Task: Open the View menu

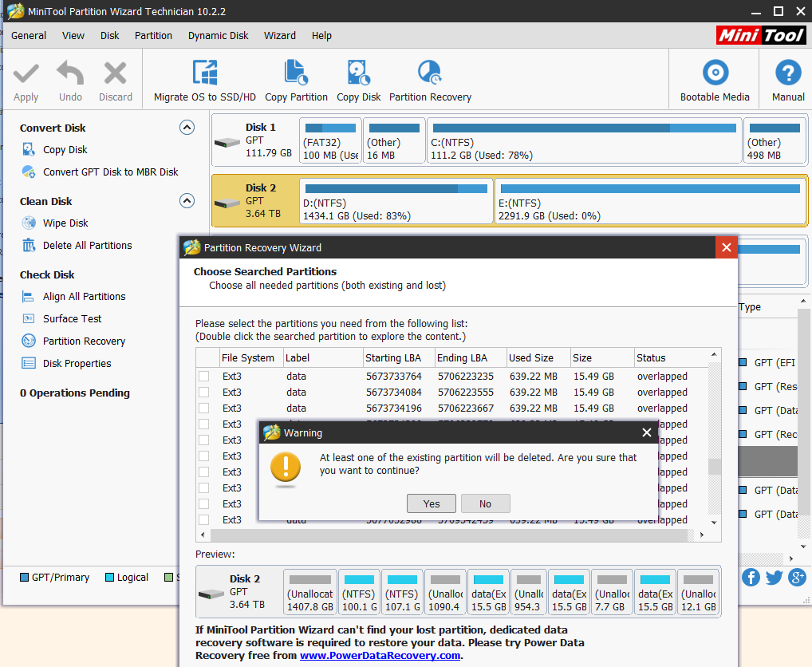Action: [73, 36]
